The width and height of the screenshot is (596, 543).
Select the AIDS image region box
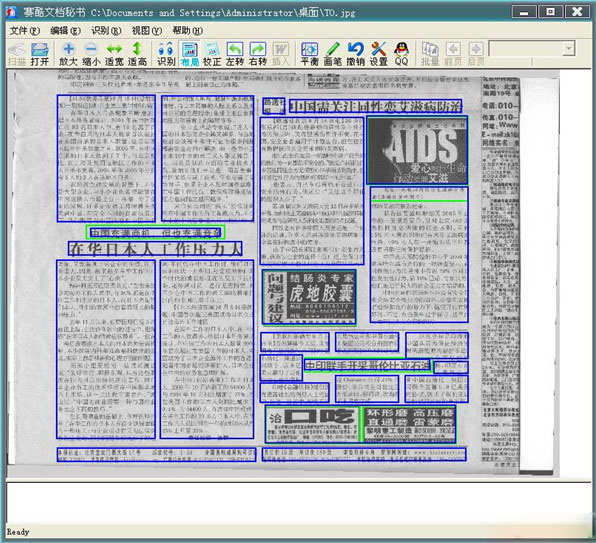point(417,150)
